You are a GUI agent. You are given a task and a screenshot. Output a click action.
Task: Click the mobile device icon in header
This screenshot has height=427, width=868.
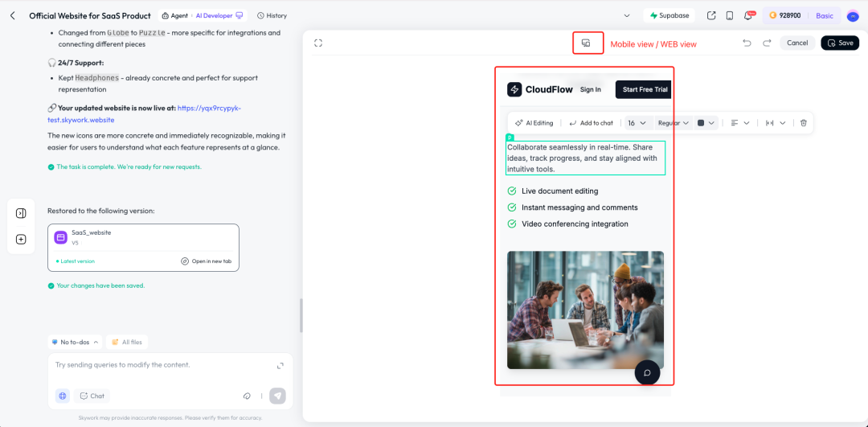click(730, 15)
